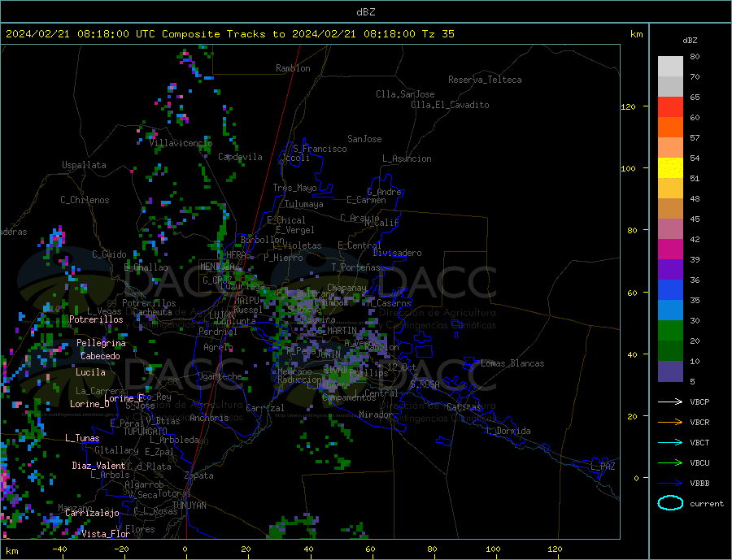732x560 pixels.
Task: Click the '-40' tick on horizontal km axis
Action: (x=59, y=549)
